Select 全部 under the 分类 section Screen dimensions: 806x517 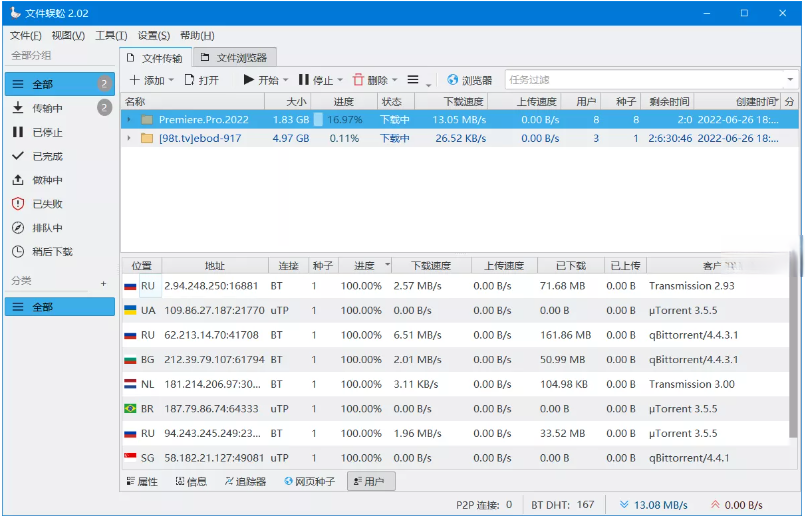tap(60, 307)
